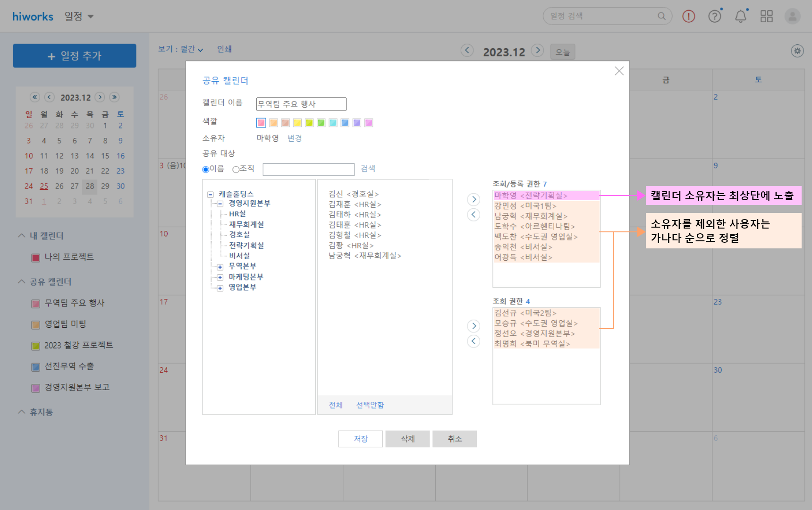Screen dimensions: 812x510
Task: Select 김신 <경호실> in member list
Action: 354,194
